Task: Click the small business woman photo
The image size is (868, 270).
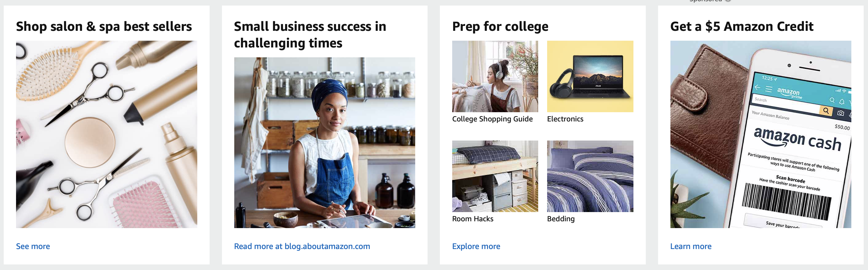Action: 325,143
